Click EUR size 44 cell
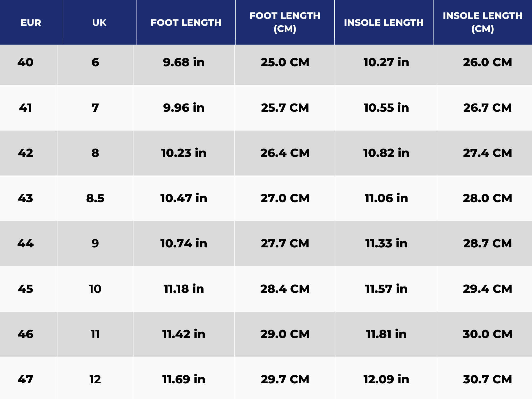 click(x=26, y=244)
